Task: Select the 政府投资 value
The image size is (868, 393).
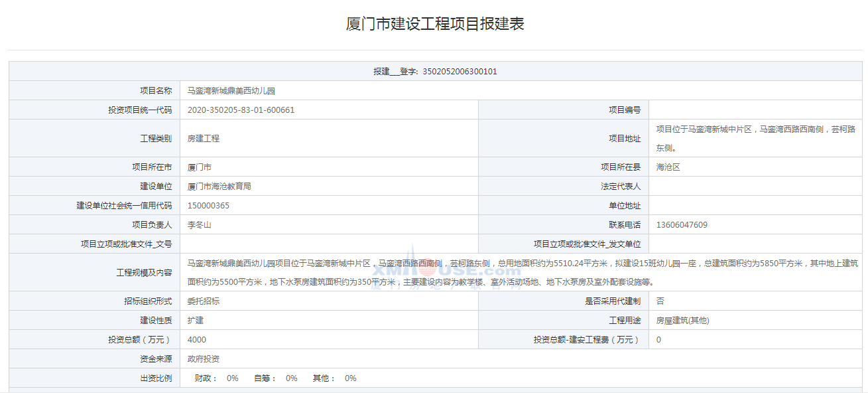Action: point(204,359)
